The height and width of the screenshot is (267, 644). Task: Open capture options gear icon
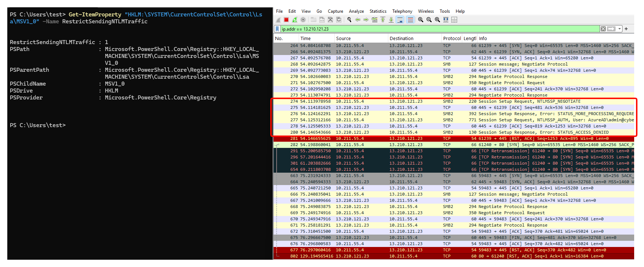pyautogui.click(x=303, y=20)
